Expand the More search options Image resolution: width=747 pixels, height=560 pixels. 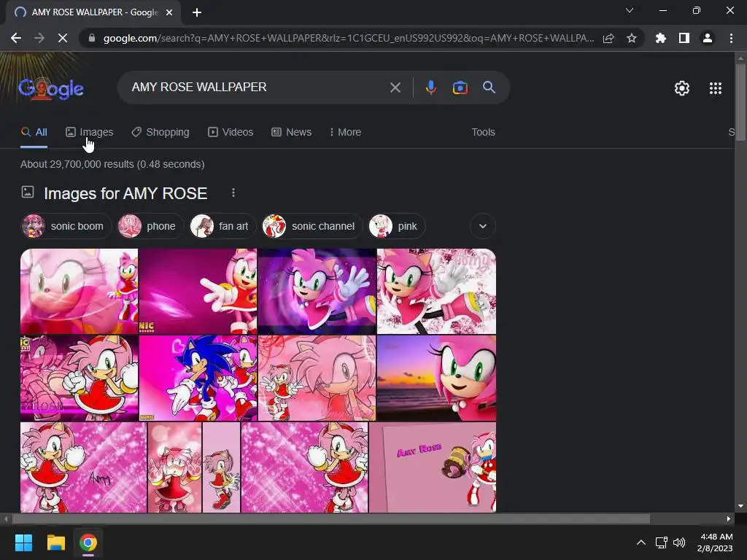(345, 133)
